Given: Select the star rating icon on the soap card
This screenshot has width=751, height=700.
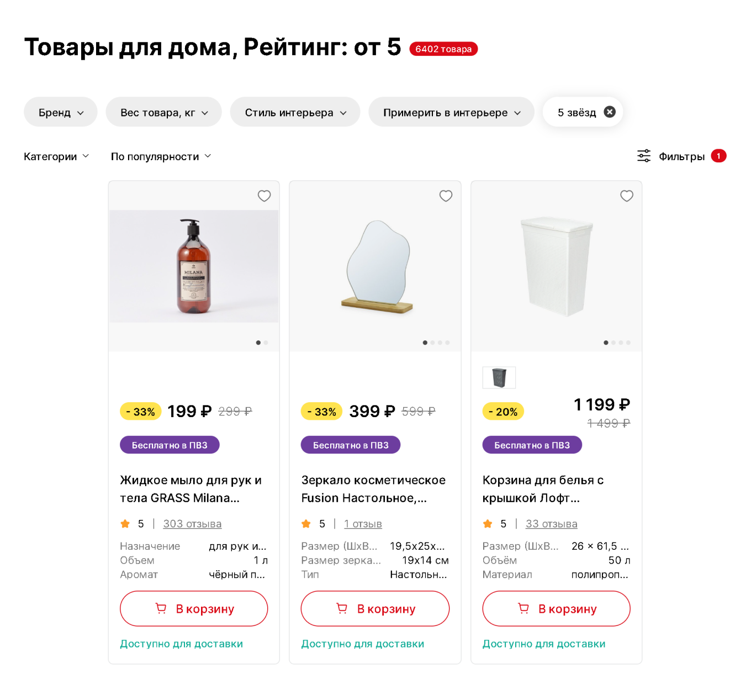Looking at the screenshot, I should (x=125, y=523).
